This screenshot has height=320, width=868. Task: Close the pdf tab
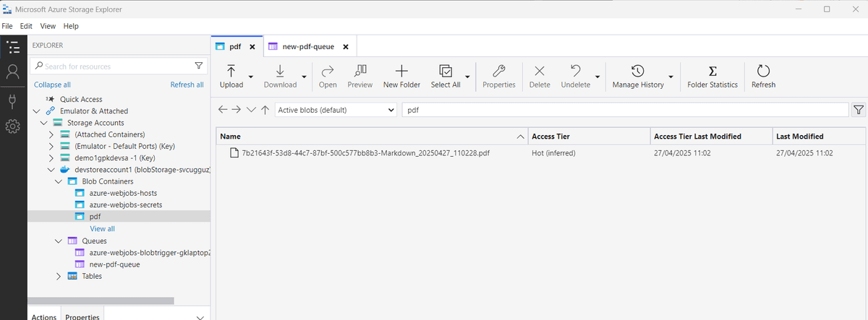252,47
